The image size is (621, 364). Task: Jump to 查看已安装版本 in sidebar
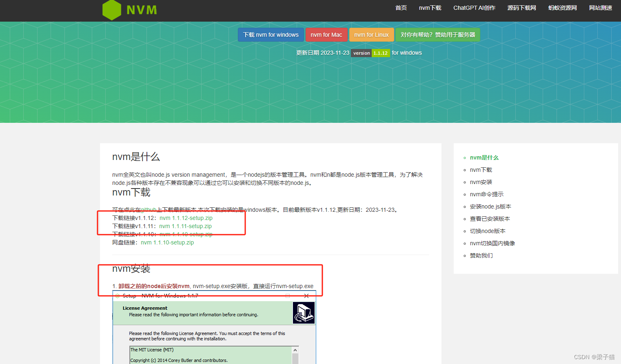pos(490,219)
